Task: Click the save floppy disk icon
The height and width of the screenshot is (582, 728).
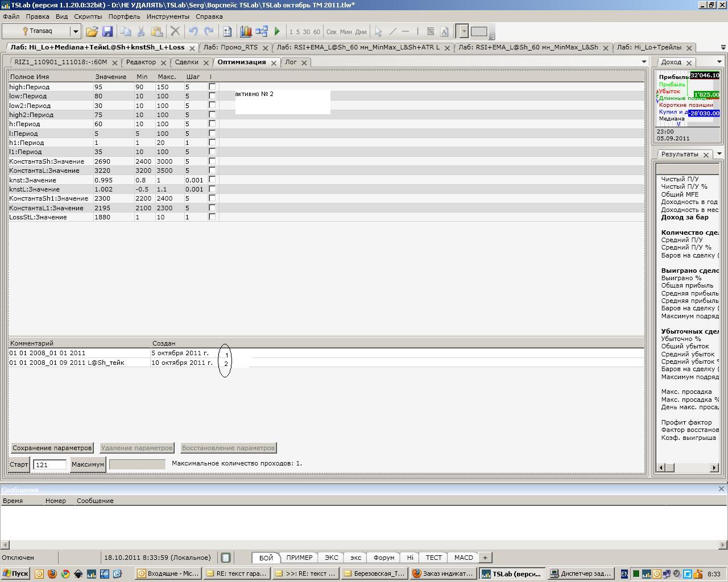Action: pos(107,32)
